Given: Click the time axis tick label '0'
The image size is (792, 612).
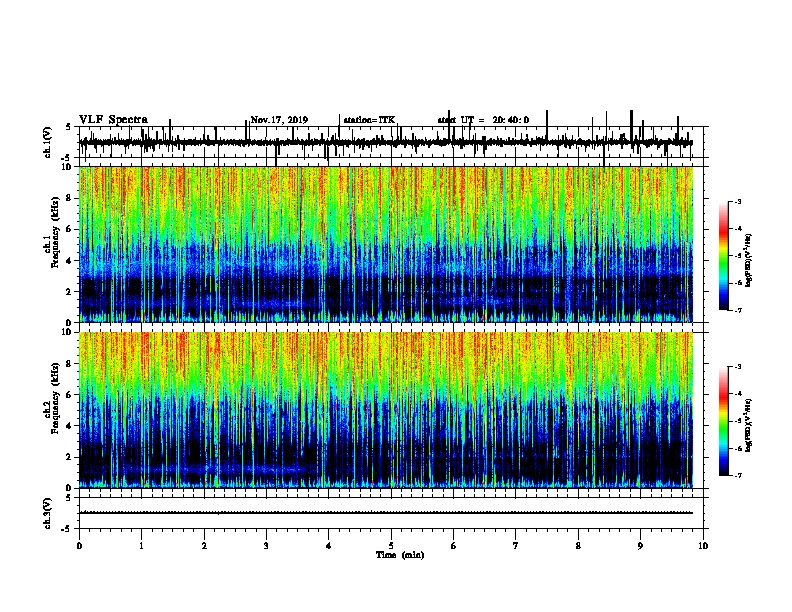Looking at the screenshot, I should [x=79, y=546].
